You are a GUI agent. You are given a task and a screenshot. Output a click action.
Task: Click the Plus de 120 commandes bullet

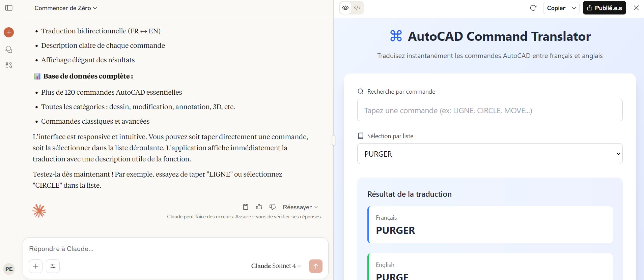point(111,92)
